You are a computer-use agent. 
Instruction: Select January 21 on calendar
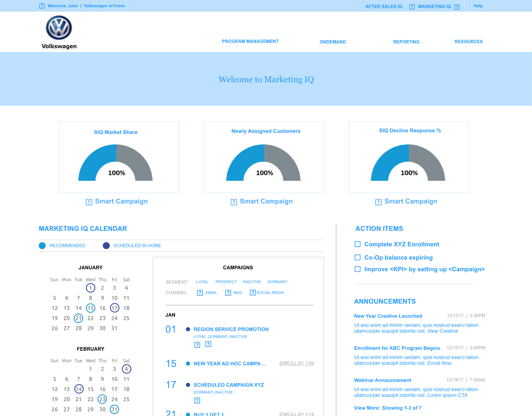click(78, 318)
